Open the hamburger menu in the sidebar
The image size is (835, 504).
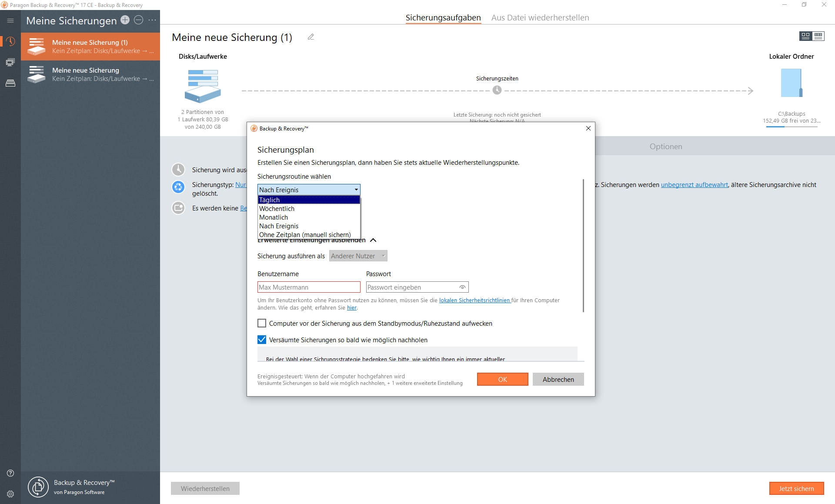(x=10, y=20)
